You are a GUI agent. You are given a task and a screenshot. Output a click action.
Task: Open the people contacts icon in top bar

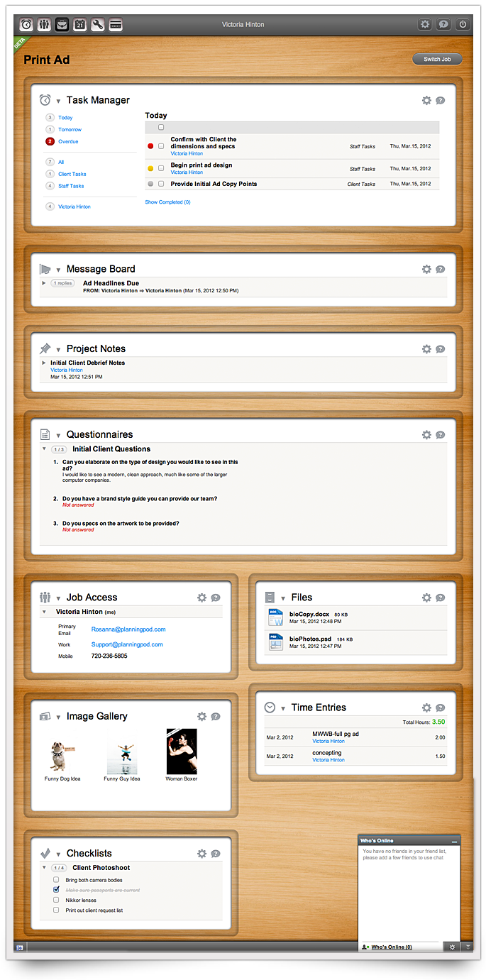click(x=44, y=24)
